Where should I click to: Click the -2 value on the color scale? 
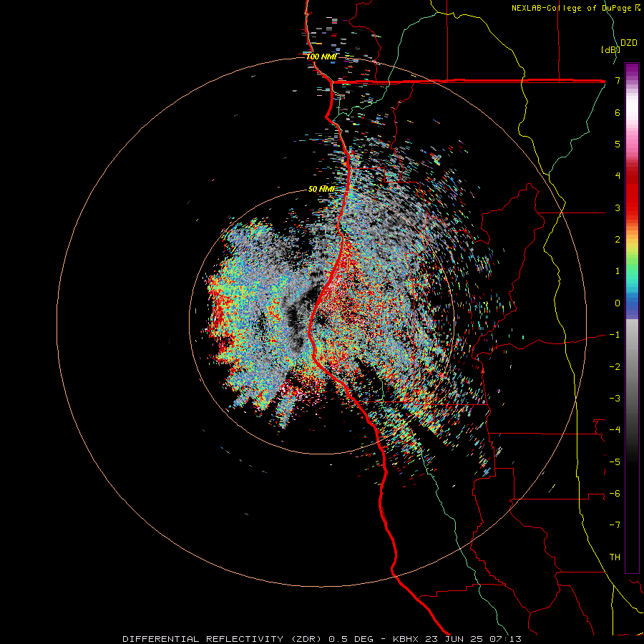[615, 366]
